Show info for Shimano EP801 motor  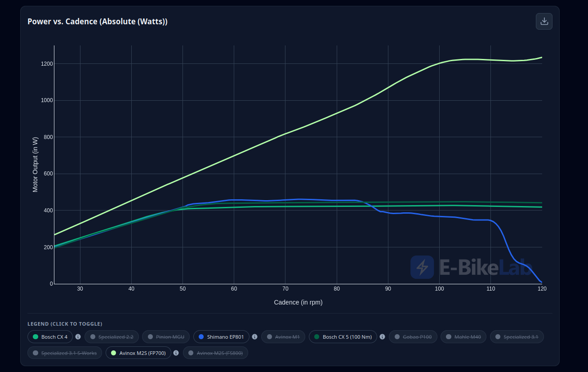[254, 337]
